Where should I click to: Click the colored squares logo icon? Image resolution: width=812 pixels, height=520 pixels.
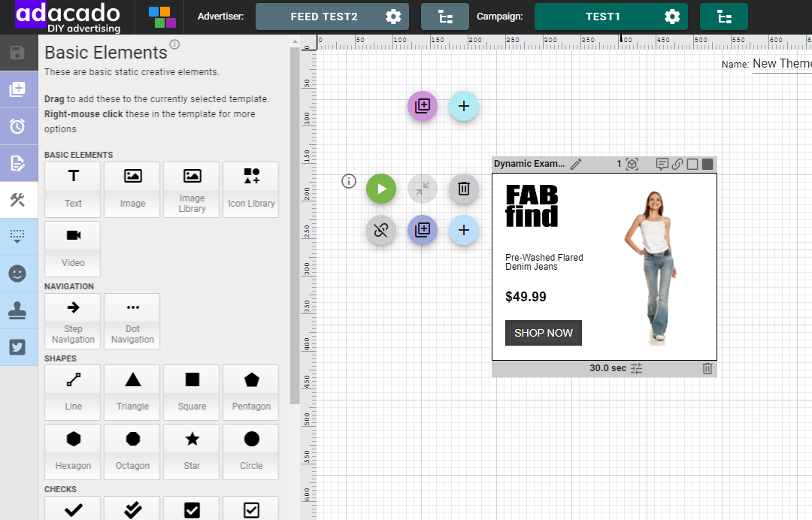pos(162,17)
